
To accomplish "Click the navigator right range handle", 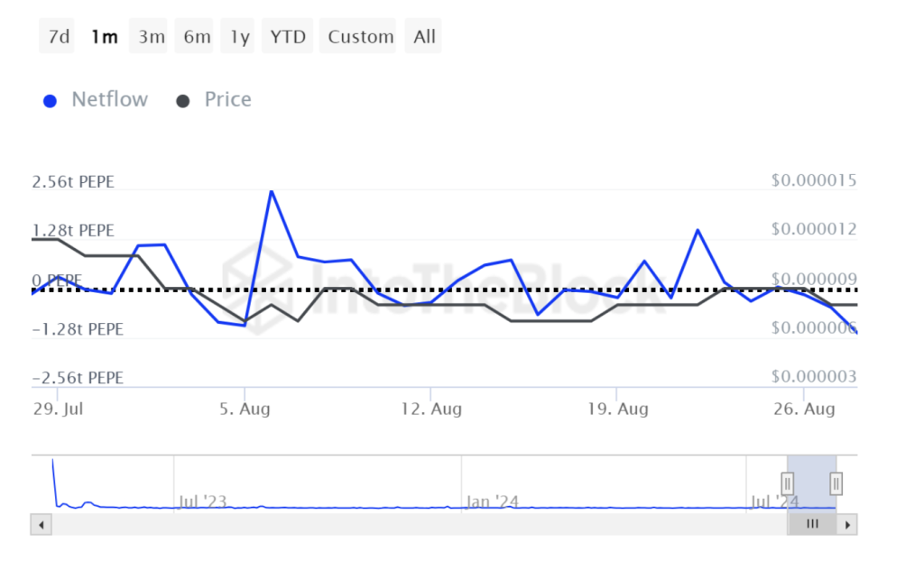I will 836,484.
